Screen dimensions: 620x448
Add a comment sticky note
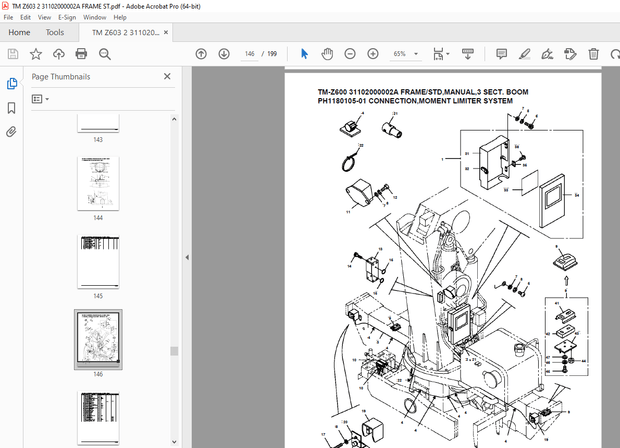pos(501,54)
